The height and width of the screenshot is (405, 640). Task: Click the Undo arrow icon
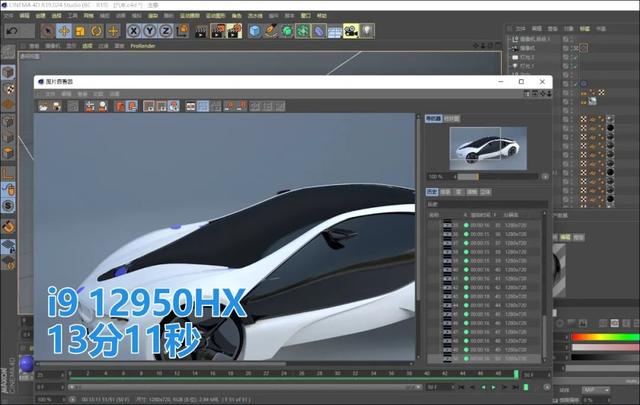12,31
